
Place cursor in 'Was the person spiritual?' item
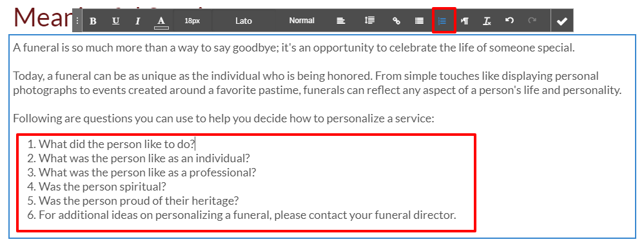(x=102, y=187)
